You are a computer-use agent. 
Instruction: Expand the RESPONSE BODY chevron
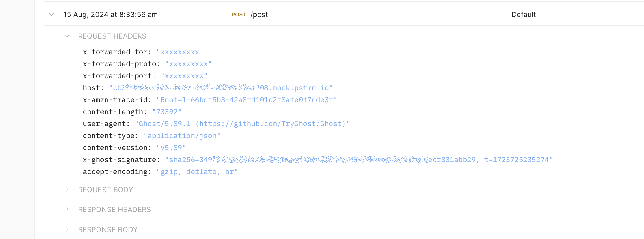tap(67, 230)
